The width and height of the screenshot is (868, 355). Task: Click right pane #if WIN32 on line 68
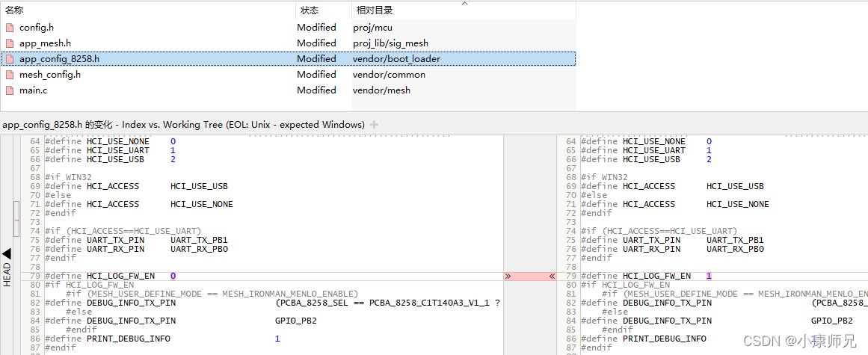[x=605, y=178]
